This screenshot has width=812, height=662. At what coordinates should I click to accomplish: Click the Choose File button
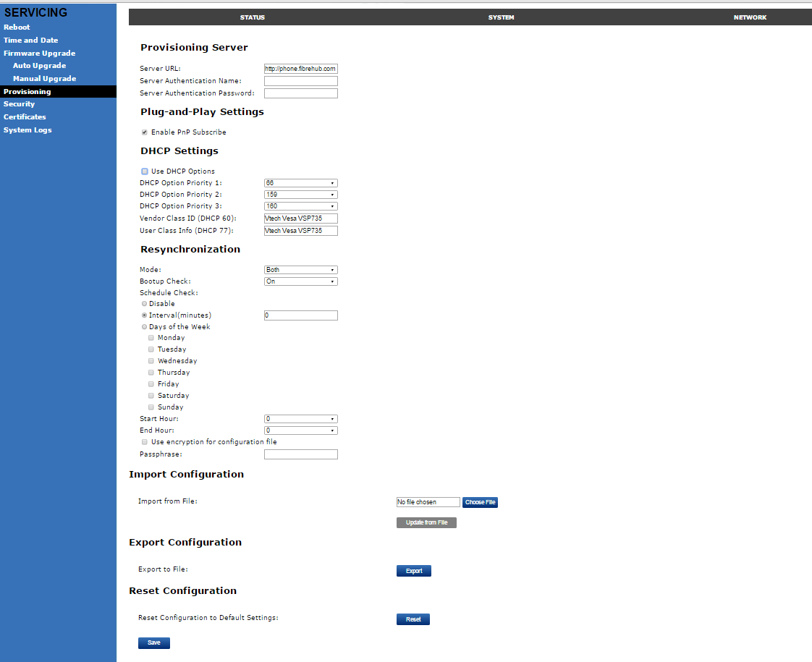coord(480,502)
